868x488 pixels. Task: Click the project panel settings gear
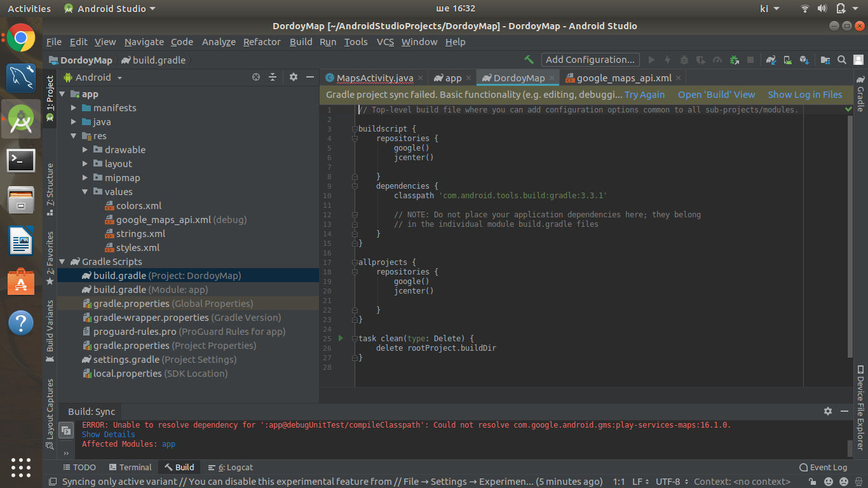click(293, 77)
